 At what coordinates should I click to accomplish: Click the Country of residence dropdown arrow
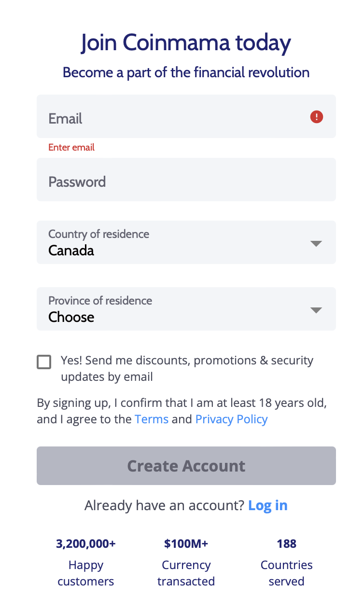316,243
